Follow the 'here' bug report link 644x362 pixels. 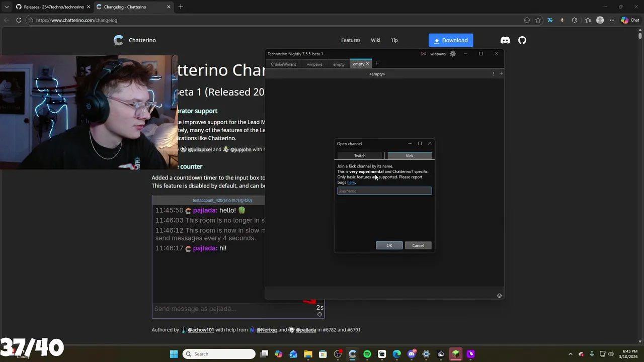[x=351, y=183]
